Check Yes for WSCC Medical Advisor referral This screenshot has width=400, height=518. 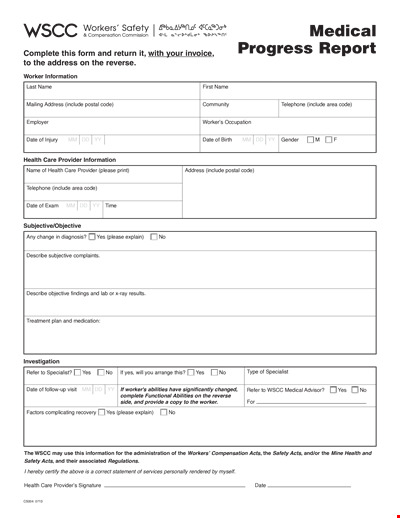click(333, 390)
